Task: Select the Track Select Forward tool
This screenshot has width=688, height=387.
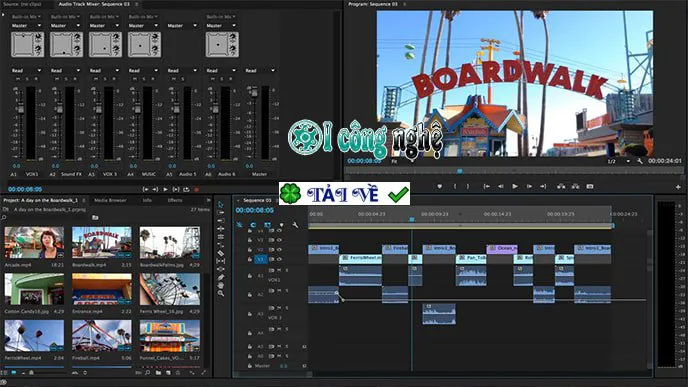Action: 221,213
